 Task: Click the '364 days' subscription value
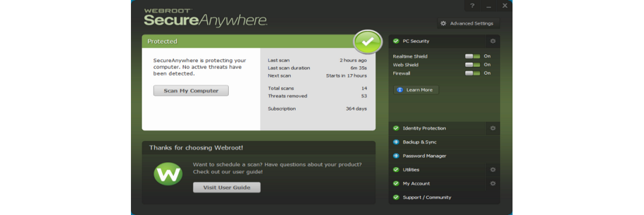356,109
